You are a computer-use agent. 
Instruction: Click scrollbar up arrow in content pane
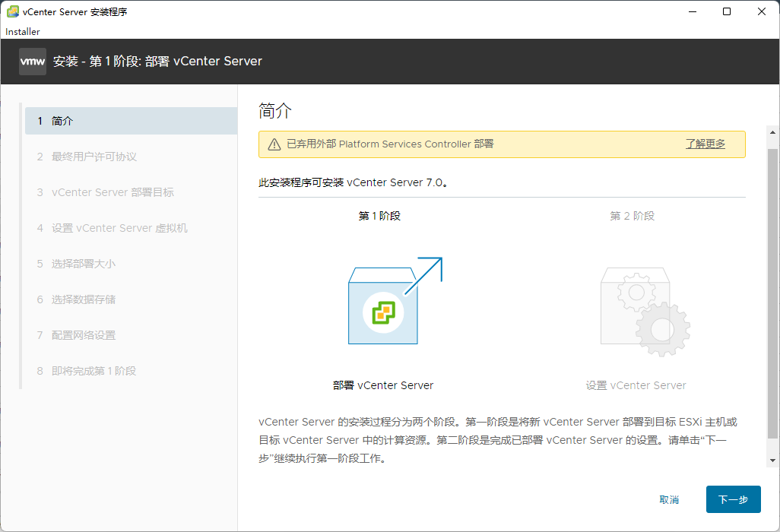[772, 132]
